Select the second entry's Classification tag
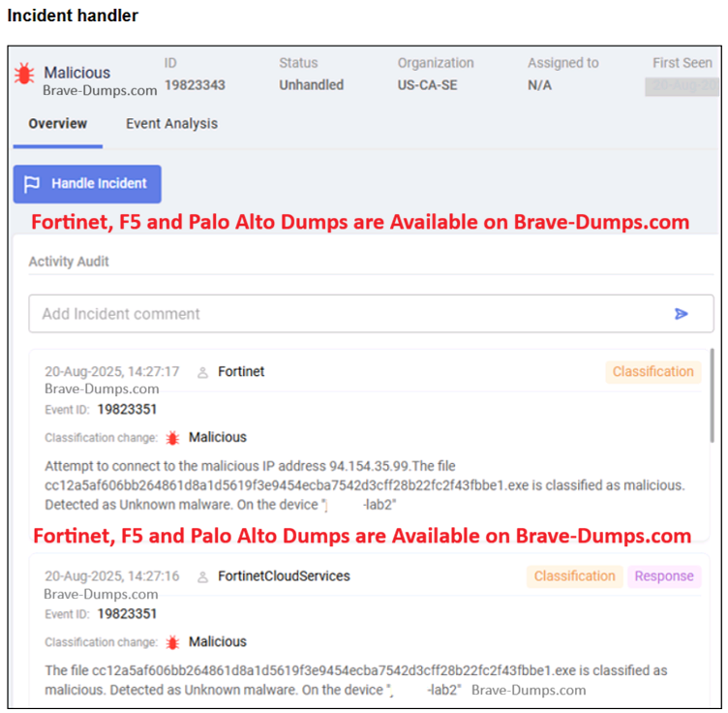This screenshot has height=713, width=728. [x=574, y=576]
